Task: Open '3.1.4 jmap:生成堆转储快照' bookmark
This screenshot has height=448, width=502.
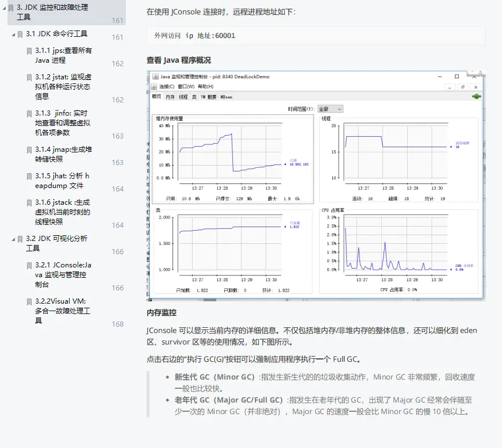Action: click(x=63, y=154)
